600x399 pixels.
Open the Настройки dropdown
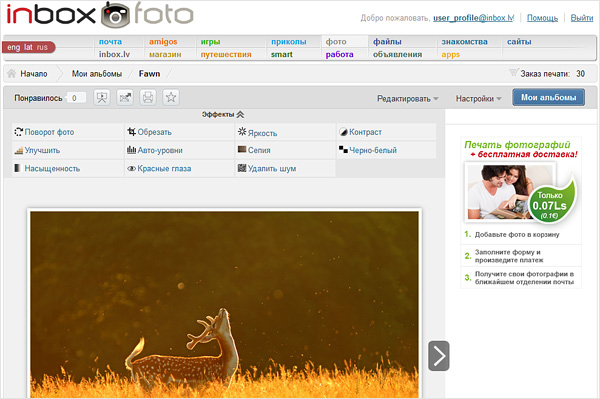pos(478,99)
